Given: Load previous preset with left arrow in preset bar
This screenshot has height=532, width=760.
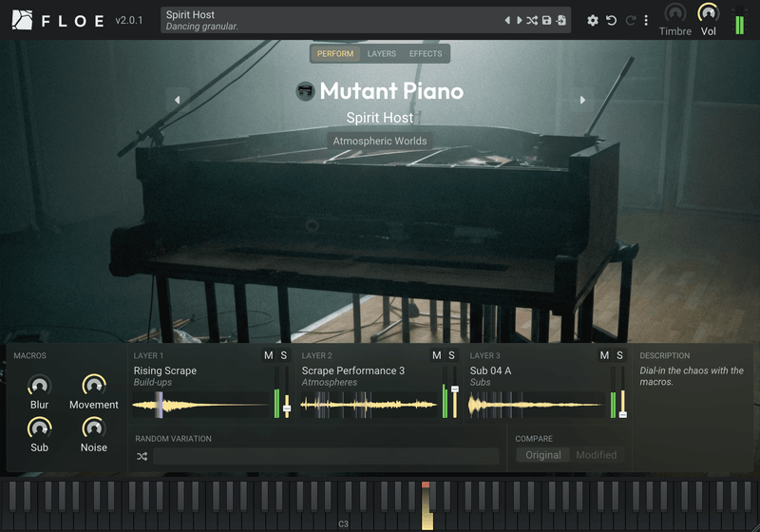Looking at the screenshot, I should click(x=507, y=20).
